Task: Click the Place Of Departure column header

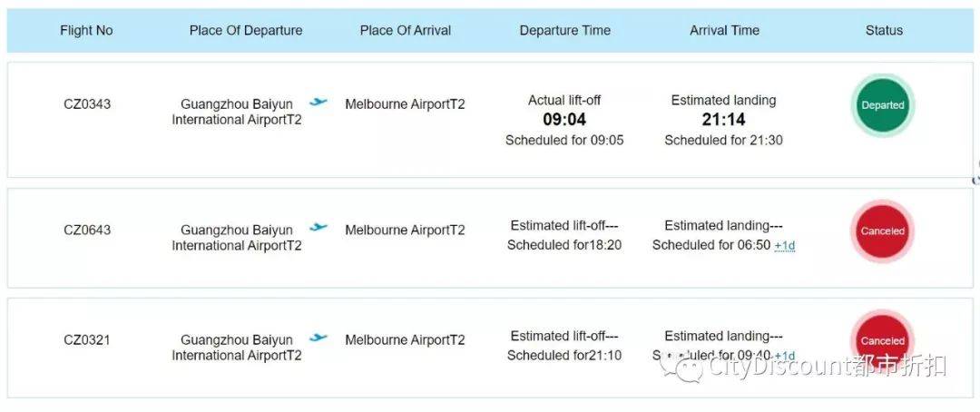Action: point(246,30)
